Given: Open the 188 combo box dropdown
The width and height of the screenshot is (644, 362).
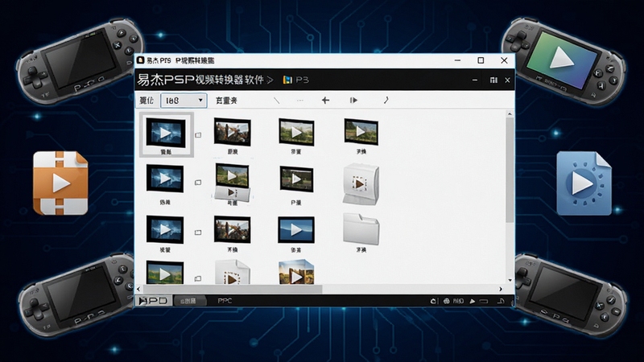Looking at the screenshot, I should 184,101.
